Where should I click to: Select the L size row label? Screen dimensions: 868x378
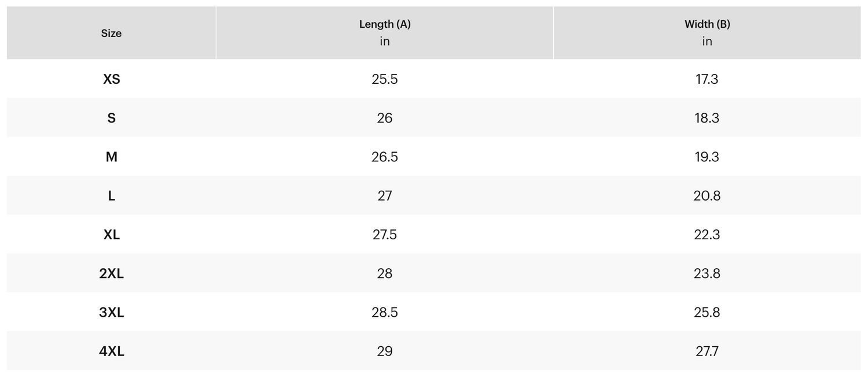tap(112, 196)
